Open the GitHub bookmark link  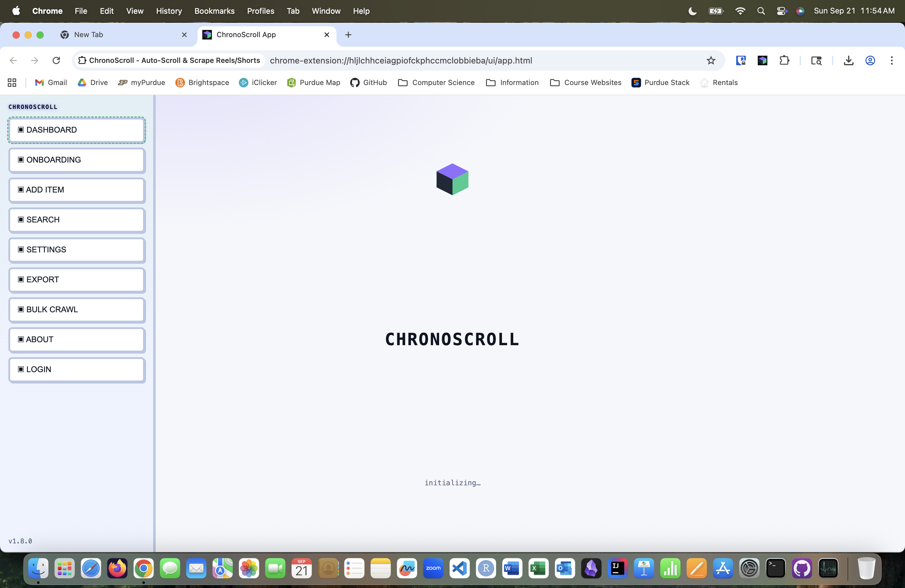point(368,83)
